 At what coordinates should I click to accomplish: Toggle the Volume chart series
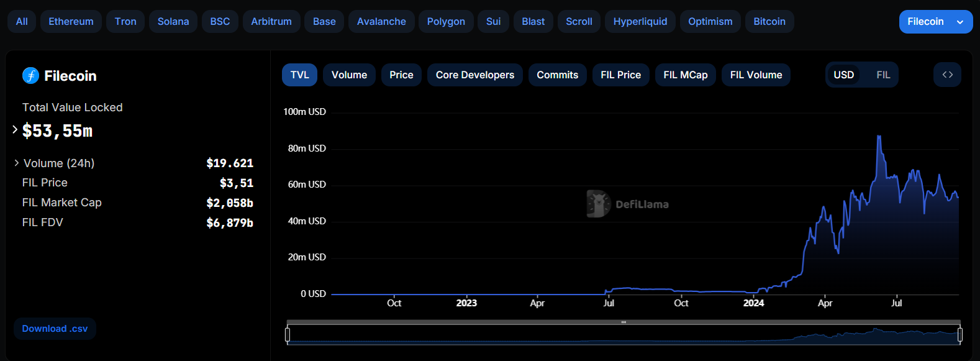[349, 75]
